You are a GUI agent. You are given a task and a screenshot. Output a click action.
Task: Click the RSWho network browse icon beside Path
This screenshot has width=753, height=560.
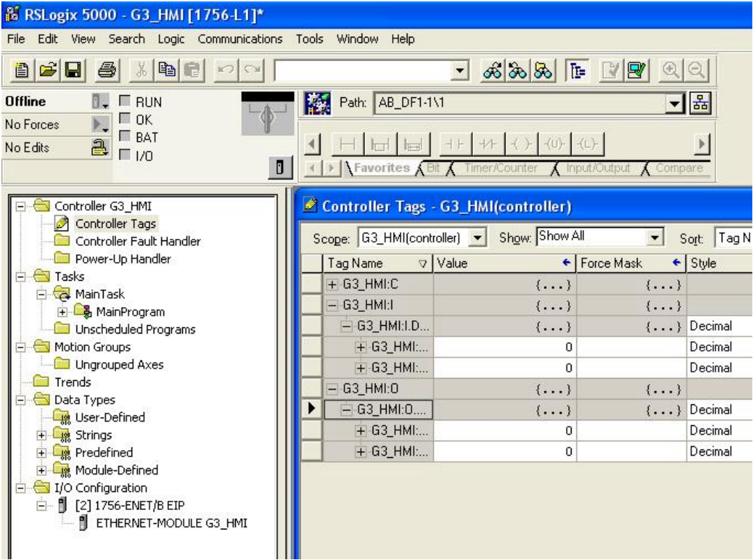click(x=700, y=103)
